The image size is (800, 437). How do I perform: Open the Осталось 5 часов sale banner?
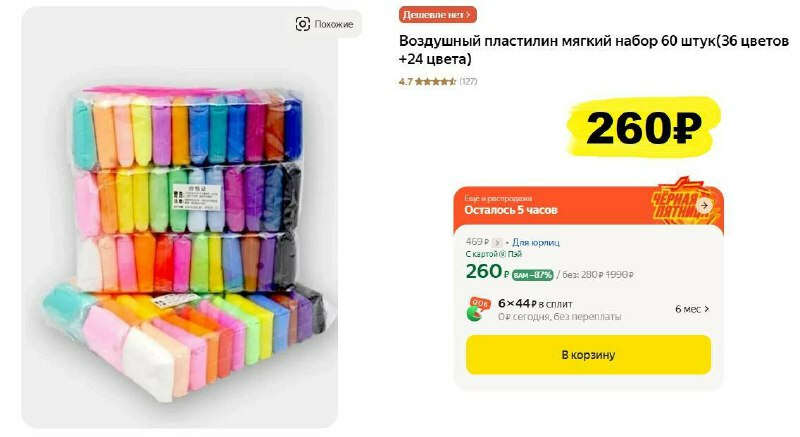588,205
